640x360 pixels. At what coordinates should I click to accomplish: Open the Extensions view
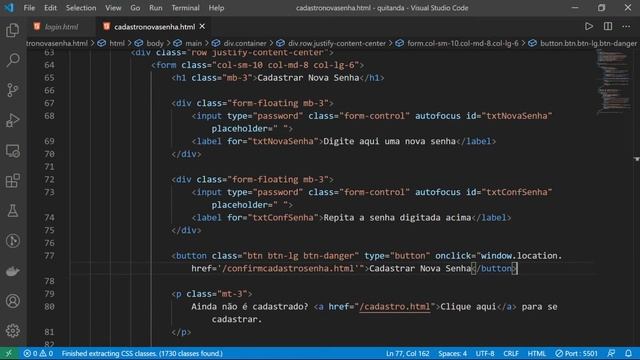pyautogui.click(x=13, y=180)
